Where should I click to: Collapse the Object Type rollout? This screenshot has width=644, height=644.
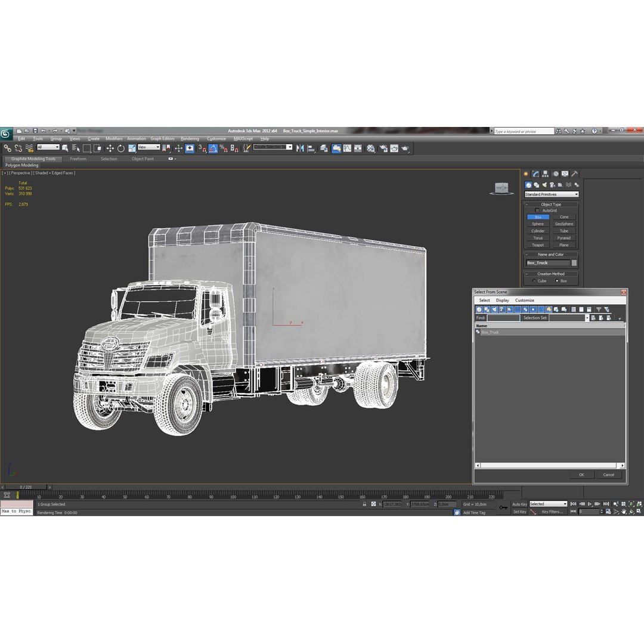tap(551, 204)
